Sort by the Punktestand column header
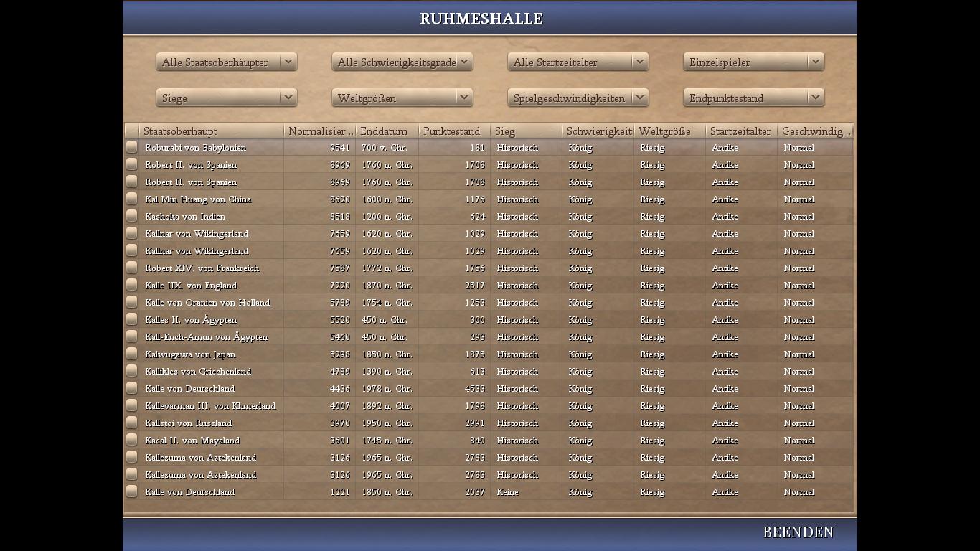 tap(453, 131)
